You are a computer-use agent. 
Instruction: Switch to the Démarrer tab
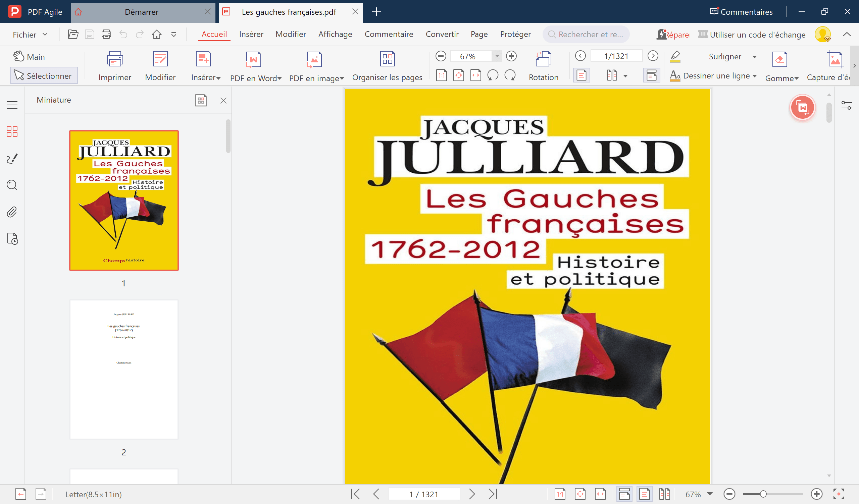142,12
